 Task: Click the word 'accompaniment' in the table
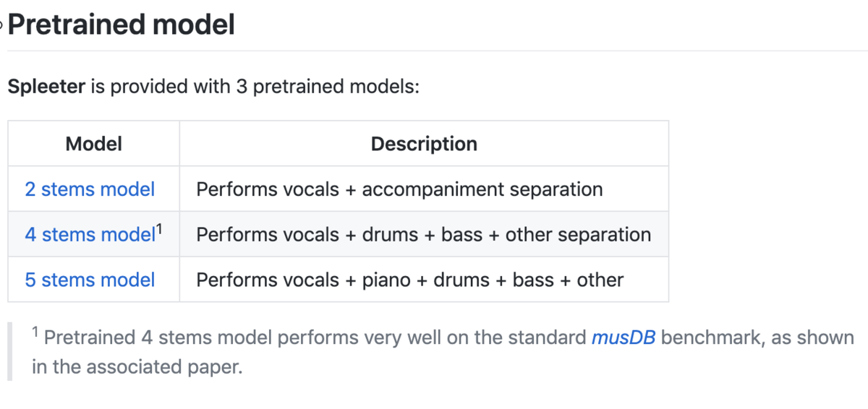[x=433, y=190]
